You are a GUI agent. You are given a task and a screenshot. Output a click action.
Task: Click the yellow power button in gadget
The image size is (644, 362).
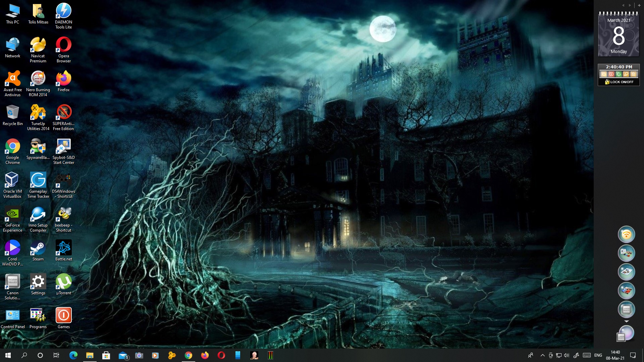coord(604,74)
